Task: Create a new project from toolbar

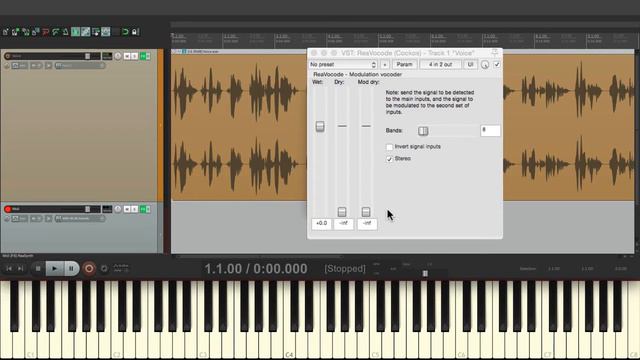Action: (x=5, y=32)
